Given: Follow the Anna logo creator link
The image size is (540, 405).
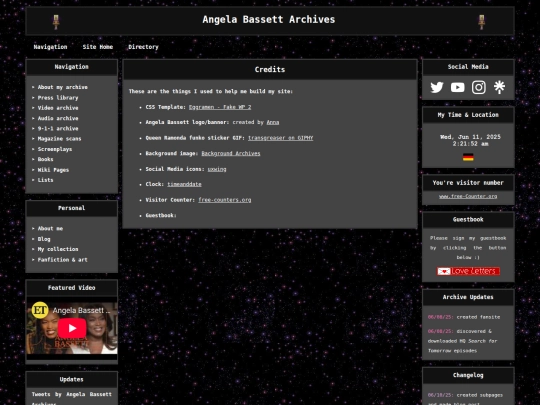Looking at the screenshot, I should pos(273,122).
